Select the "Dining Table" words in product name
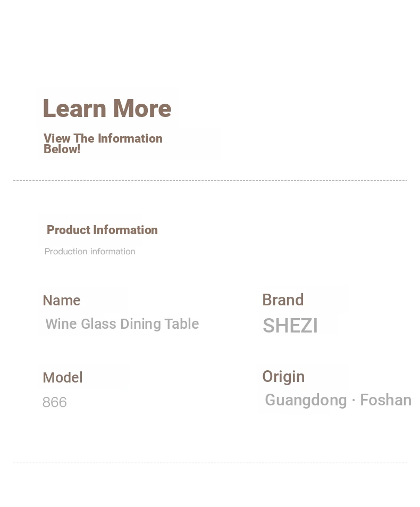The height and width of the screenshot is (507, 420). [x=160, y=324]
